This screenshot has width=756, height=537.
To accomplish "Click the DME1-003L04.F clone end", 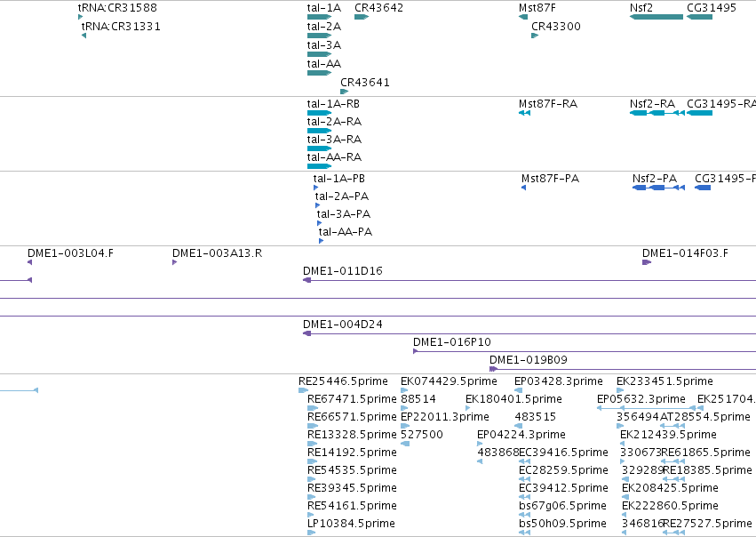I will tap(30, 262).
